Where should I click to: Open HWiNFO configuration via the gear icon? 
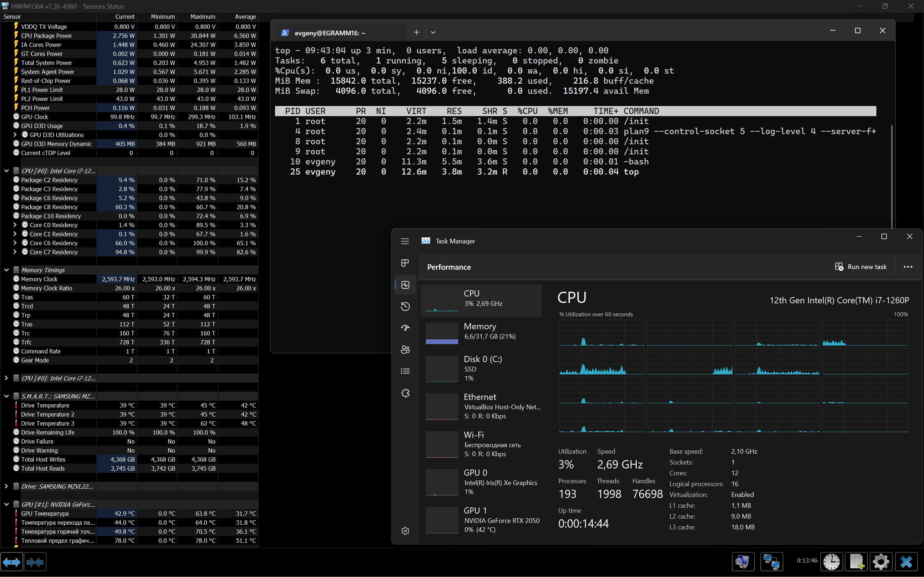coord(880,561)
